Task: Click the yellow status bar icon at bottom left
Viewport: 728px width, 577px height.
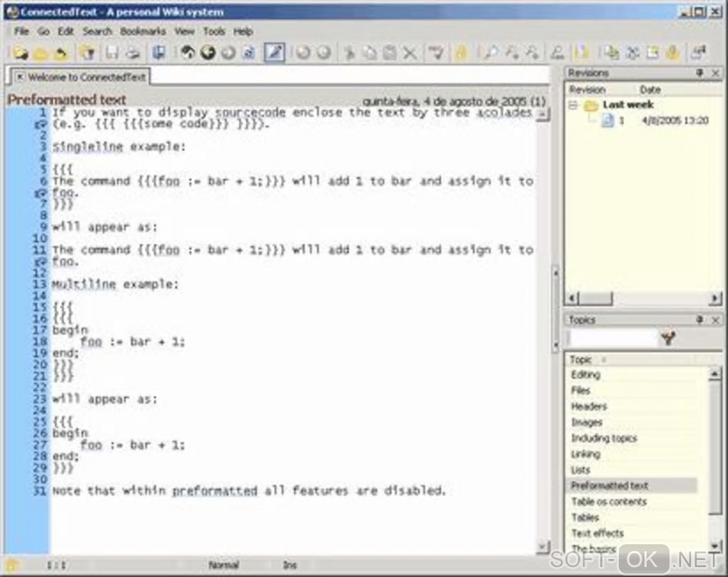Action: 13,565
